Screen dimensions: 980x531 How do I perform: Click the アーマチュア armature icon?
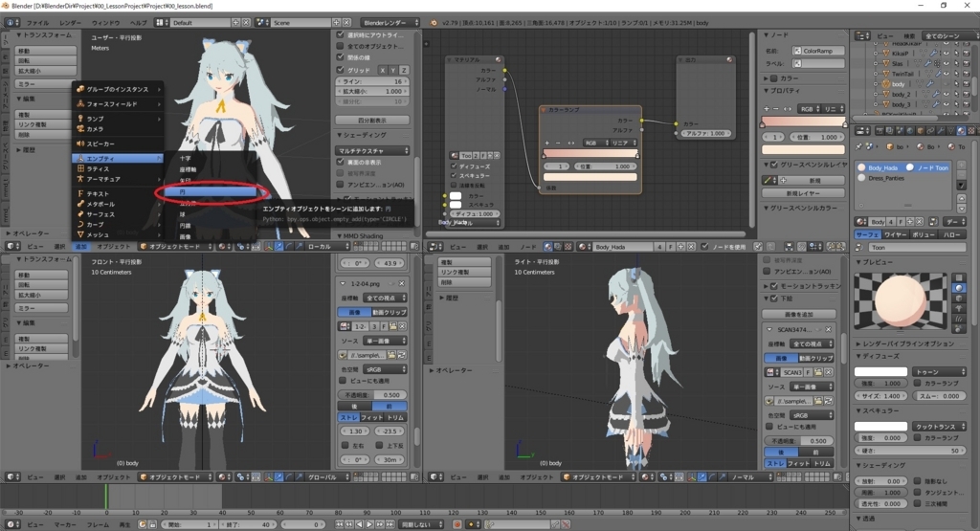[80, 179]
